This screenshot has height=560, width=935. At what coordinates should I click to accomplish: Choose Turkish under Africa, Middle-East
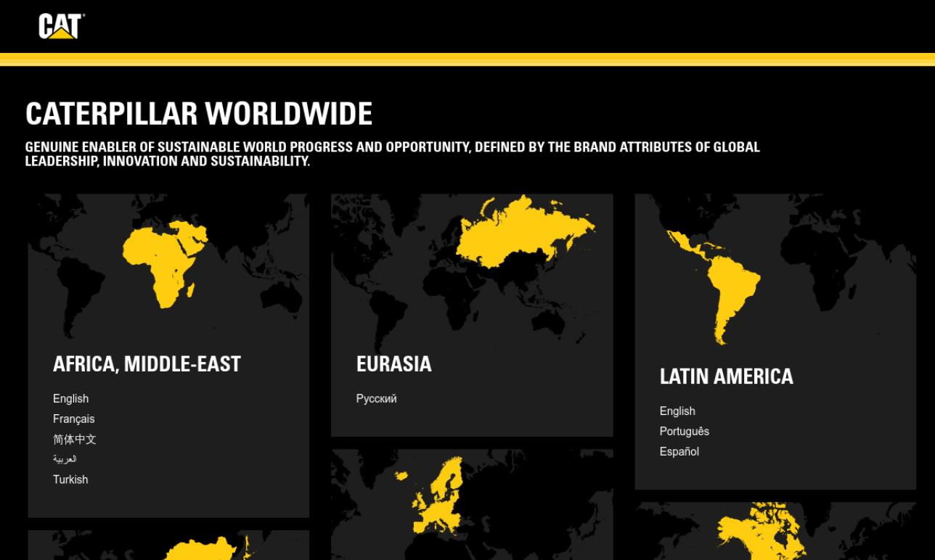[70, 479]
